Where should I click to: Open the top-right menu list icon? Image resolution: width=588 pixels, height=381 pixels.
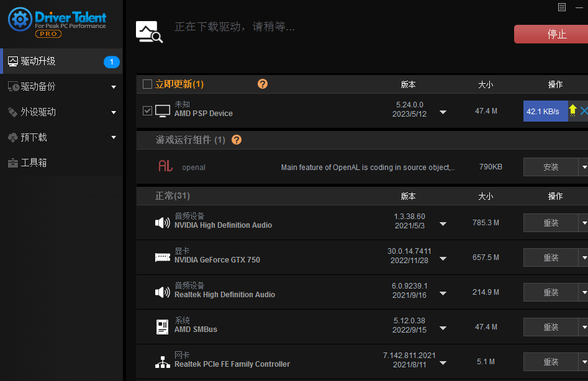(x=562, y=7)
